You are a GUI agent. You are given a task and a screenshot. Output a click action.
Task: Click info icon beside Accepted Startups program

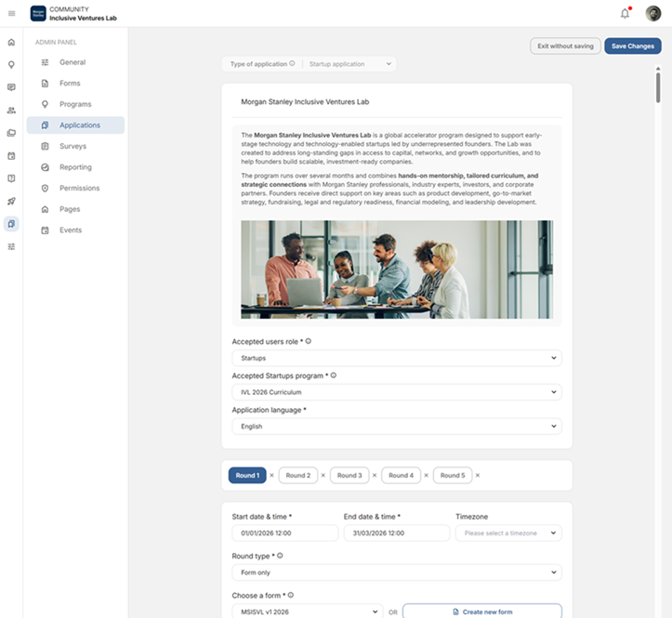(334, 375)
